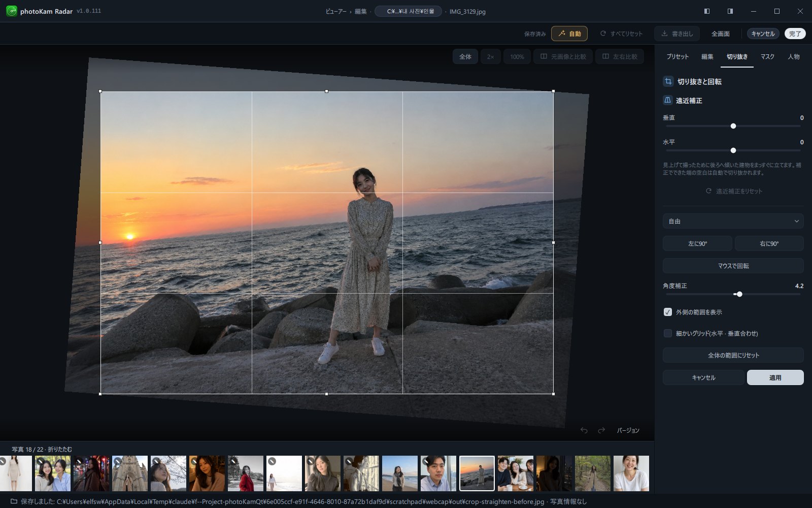Viewport: 812px width, 508px height.
Task: Click the perspective icon beside 遠近補正
Action: [668, 100]
